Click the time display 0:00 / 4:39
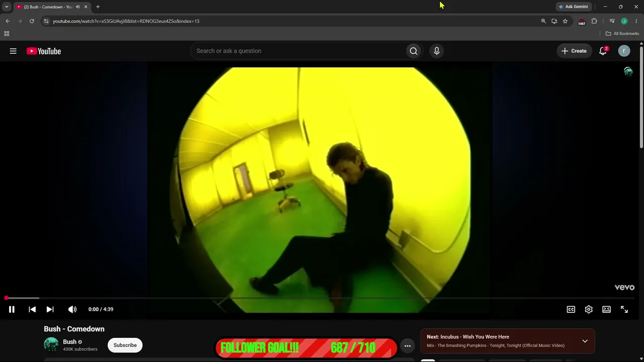 [101, 309]
